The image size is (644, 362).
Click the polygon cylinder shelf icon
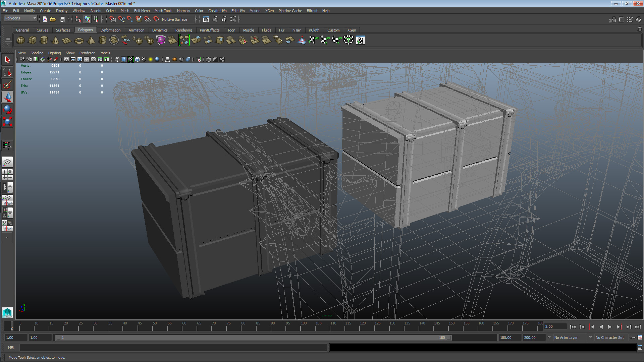tap(44, 40)
